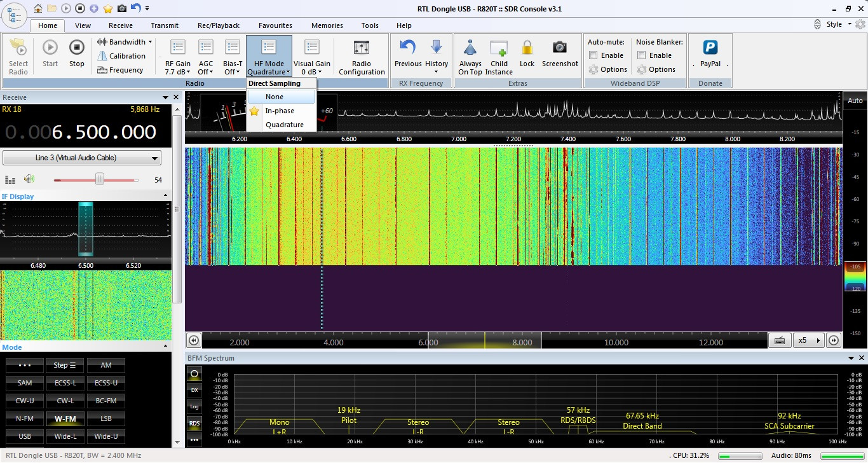Screen dimensions: 868x463
Task: Select the W-FM mode button
Action: [x=65, y=418]
